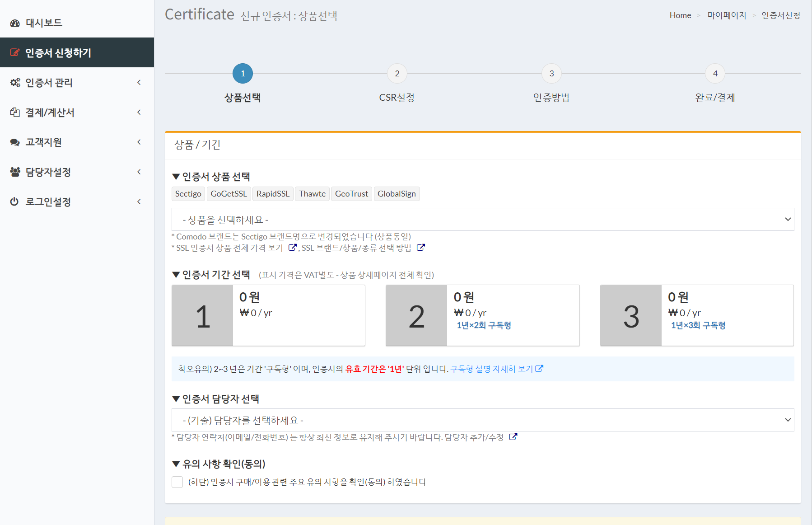Click the chat bubbles icon beside 고객지원
812x525 pixels.
coord(15,142)
